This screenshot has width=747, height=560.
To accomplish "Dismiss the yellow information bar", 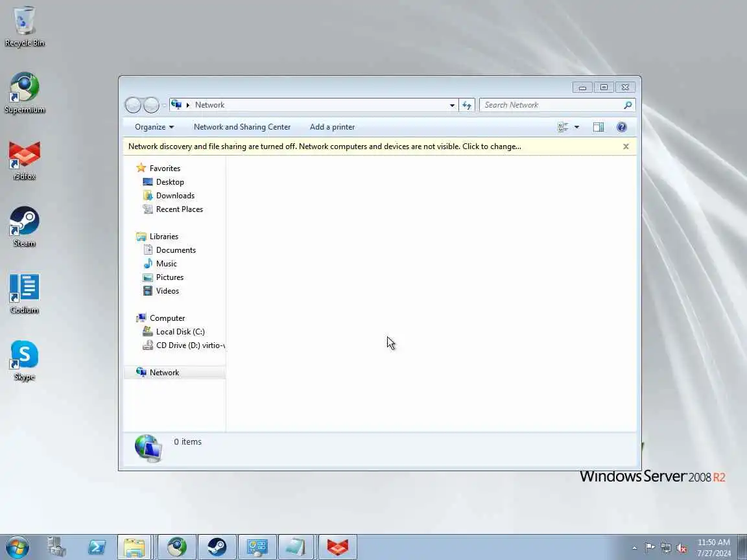I will (626, 146).
